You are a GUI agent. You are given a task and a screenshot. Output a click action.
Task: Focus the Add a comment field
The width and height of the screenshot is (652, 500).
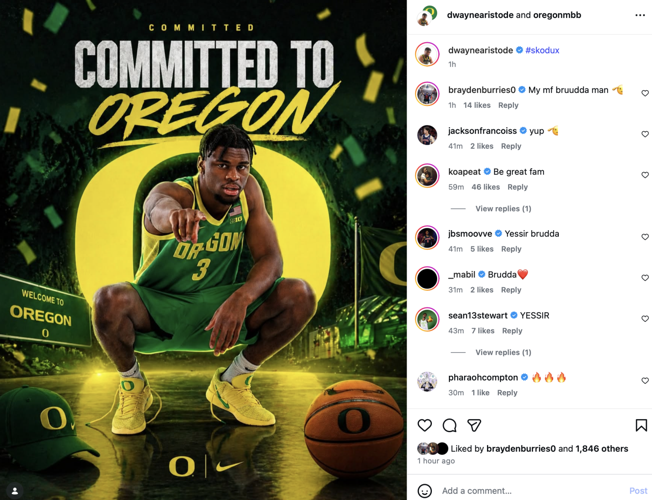(x=532, y=491)
